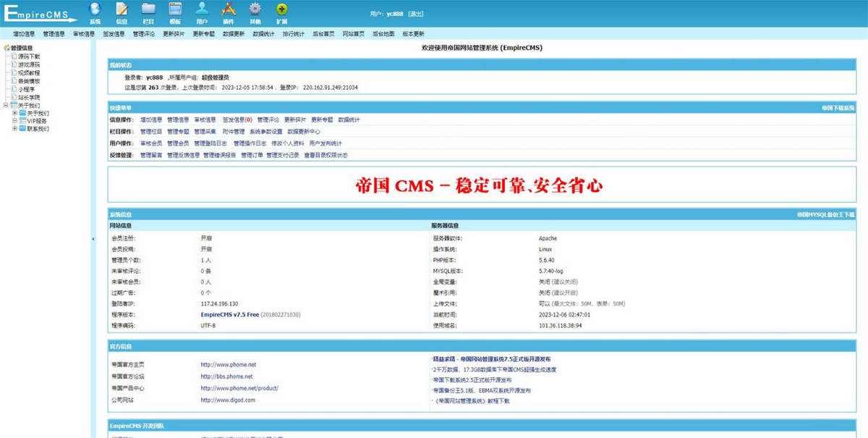Open 管理支付记录 link
The width and height of the screenshot is (868, 438).
[x=283, y=155]
